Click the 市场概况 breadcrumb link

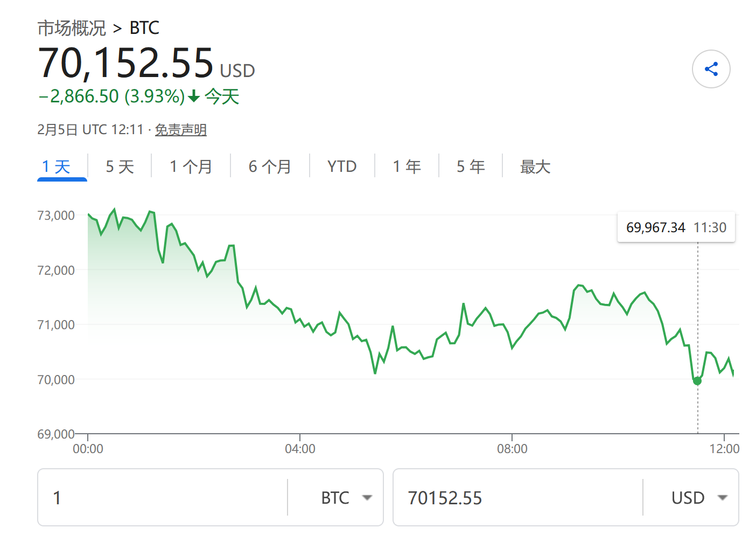[72, 28]
